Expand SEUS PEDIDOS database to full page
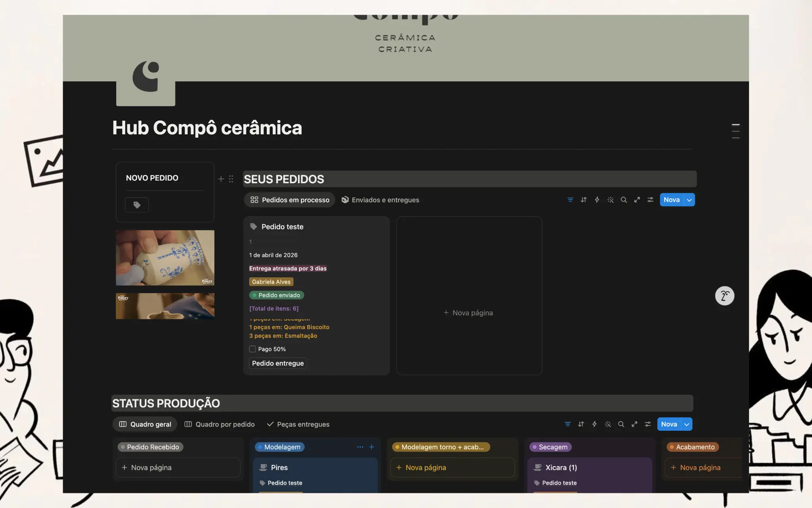 point(637,200)
